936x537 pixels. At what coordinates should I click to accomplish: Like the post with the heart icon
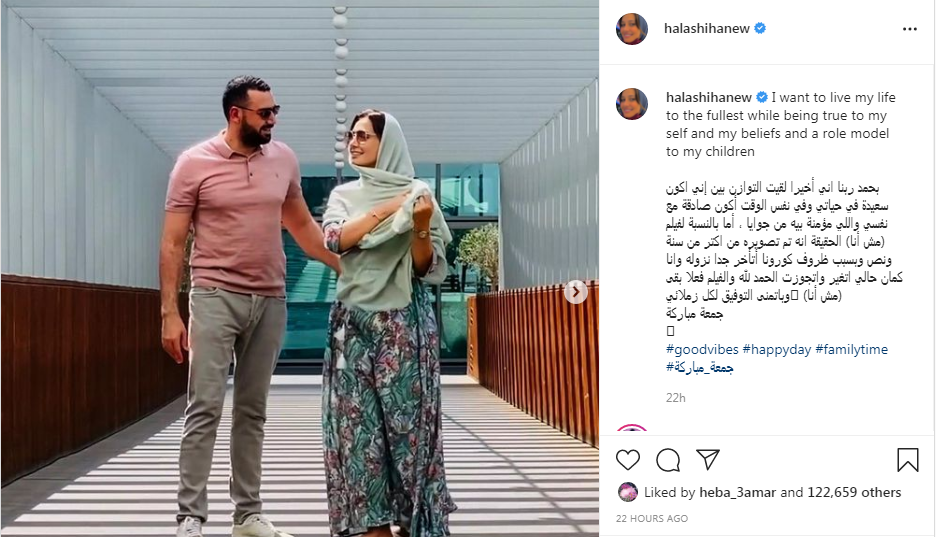click(627, 460)
